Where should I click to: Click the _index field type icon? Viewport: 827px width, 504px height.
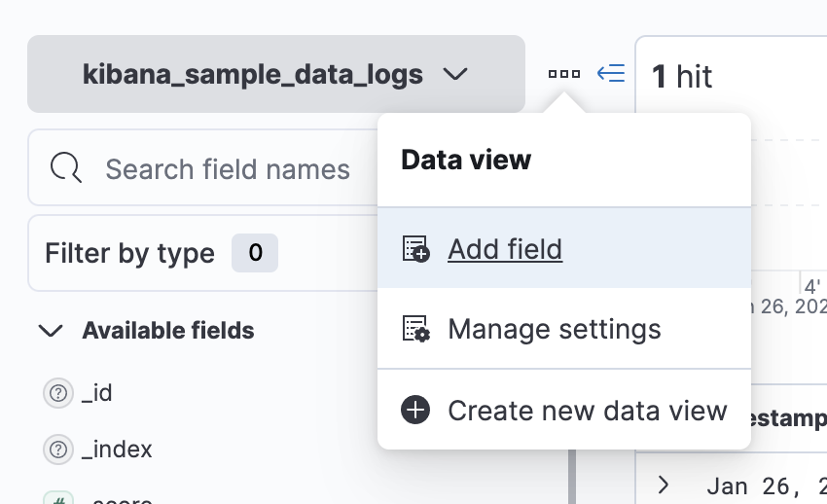click(58, 450)
